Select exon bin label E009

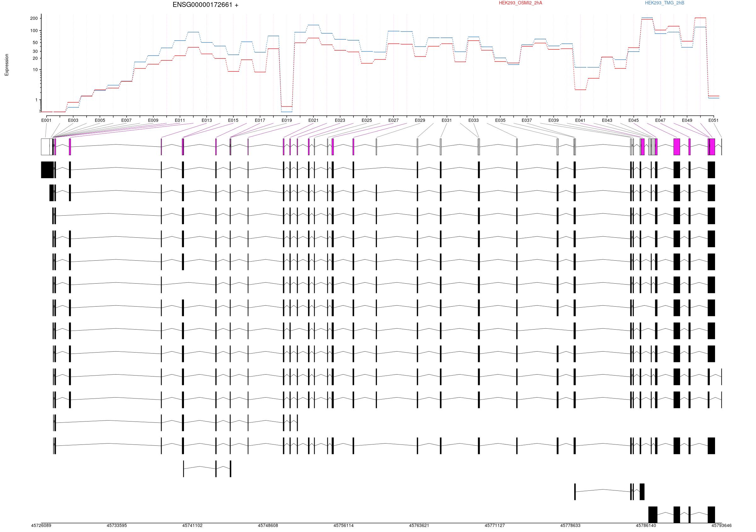click(x=153, y=121)
